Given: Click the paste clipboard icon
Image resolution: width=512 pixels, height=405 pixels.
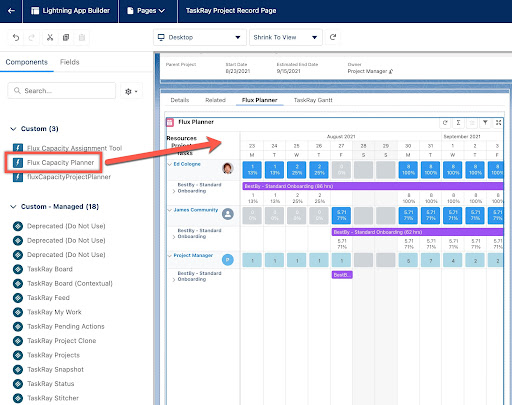Looking at the screenshot, I should click(82, 37).
